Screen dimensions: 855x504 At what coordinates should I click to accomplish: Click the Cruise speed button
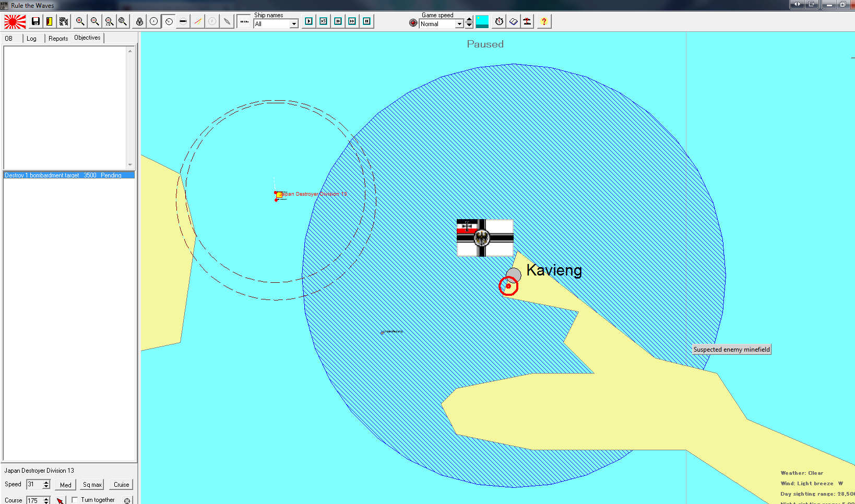click(x=122, y=485)
